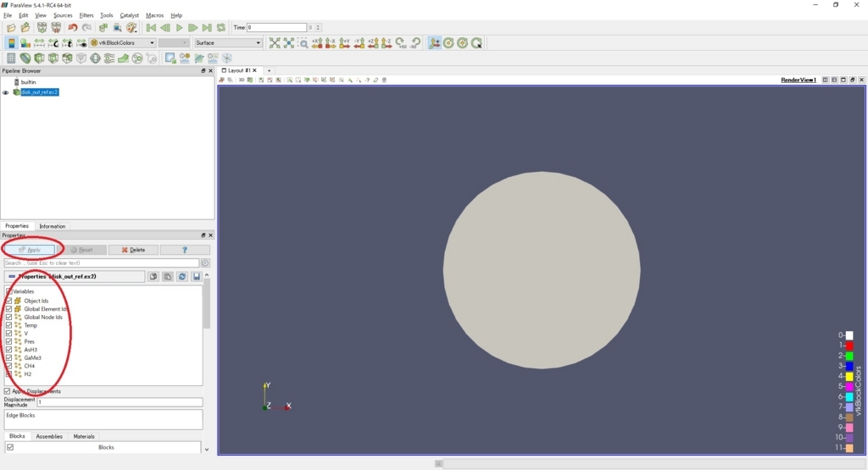Click the red swatch labeled 1
Screen dimensions: 868x470
click(849, 346)
